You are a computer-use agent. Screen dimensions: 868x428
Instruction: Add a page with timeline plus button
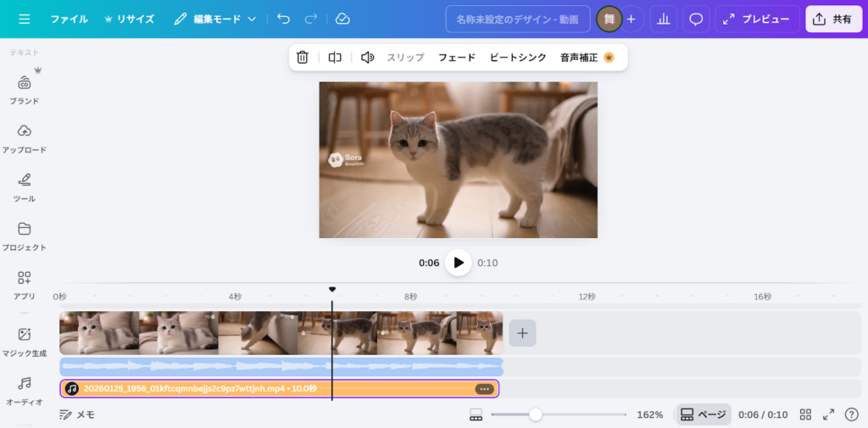522,333
